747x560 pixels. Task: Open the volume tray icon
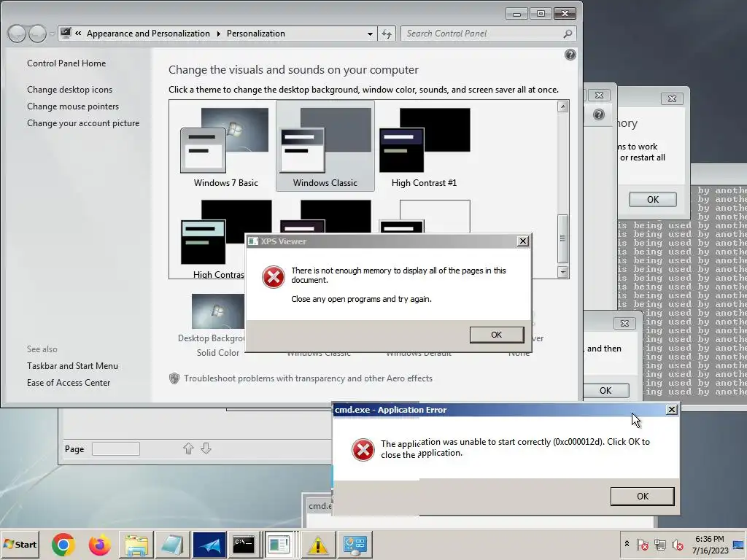(x=677, y=544)
